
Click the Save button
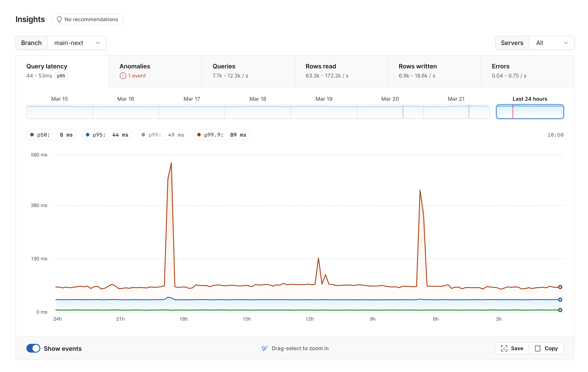[x=513, y=348]
